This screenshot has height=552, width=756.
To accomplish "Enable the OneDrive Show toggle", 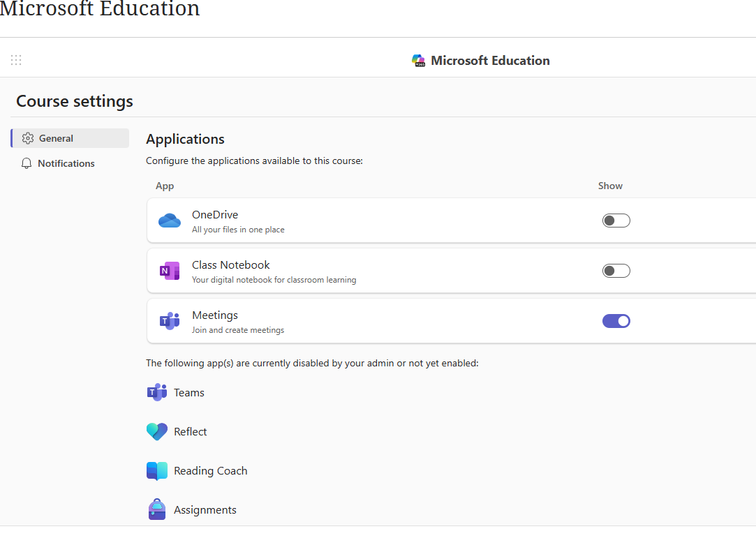I will pos(616,219).
